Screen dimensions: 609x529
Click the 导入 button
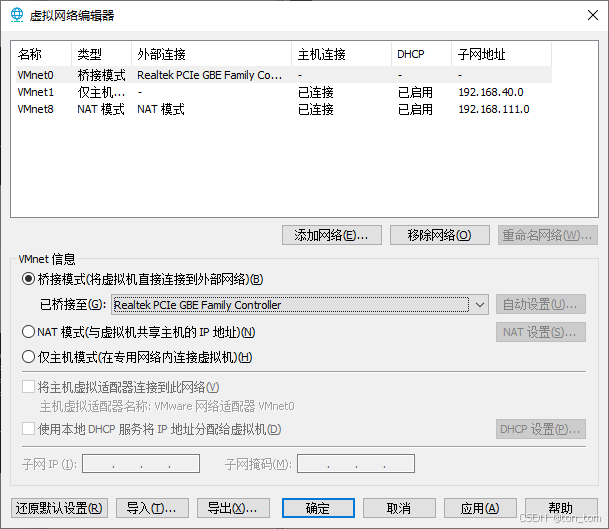click(152, 508)
